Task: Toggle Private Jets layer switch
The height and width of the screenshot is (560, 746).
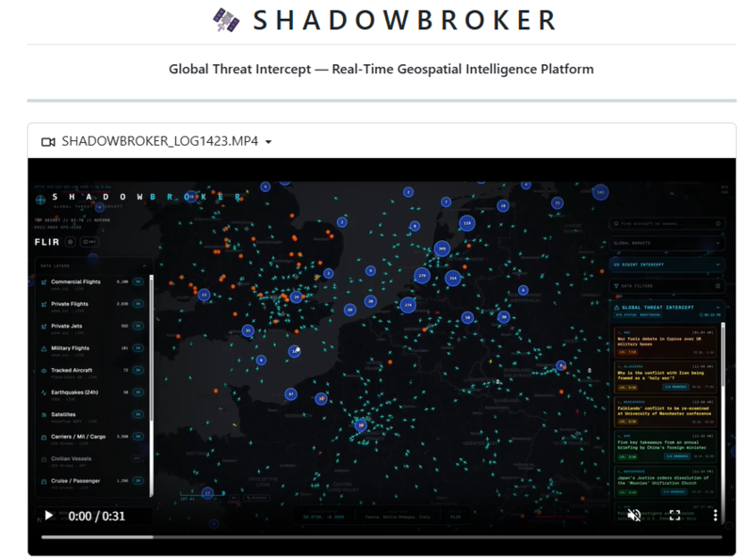Action: (138, 327)
